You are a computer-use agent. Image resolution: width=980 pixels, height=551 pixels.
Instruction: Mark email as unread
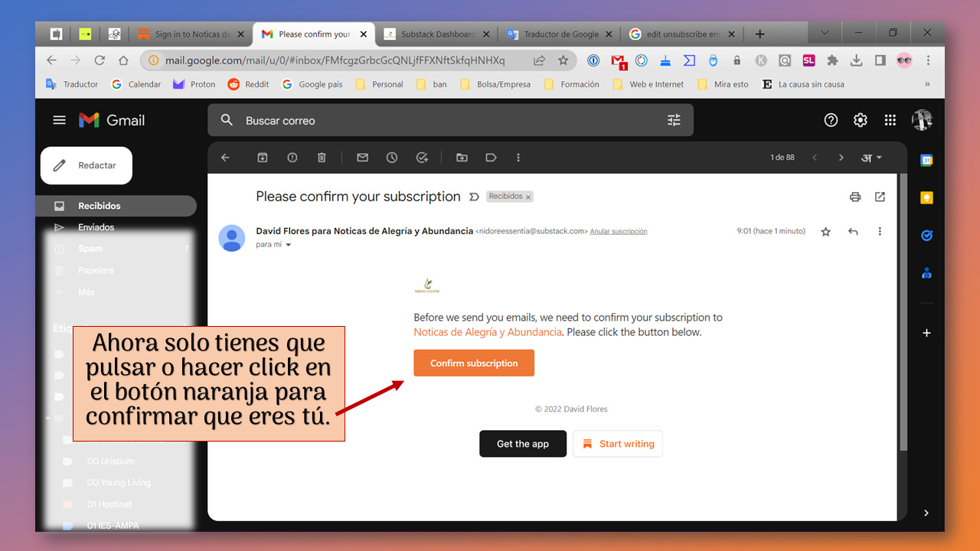tap(363, 158)
